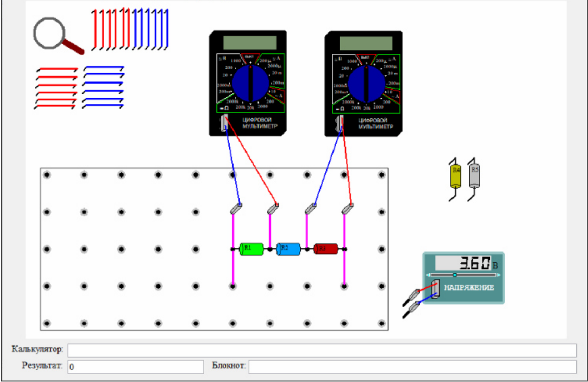The image size is (588, 382).
Task: Increase voltage with the slider's right arrow
Action: pos(498,275)
